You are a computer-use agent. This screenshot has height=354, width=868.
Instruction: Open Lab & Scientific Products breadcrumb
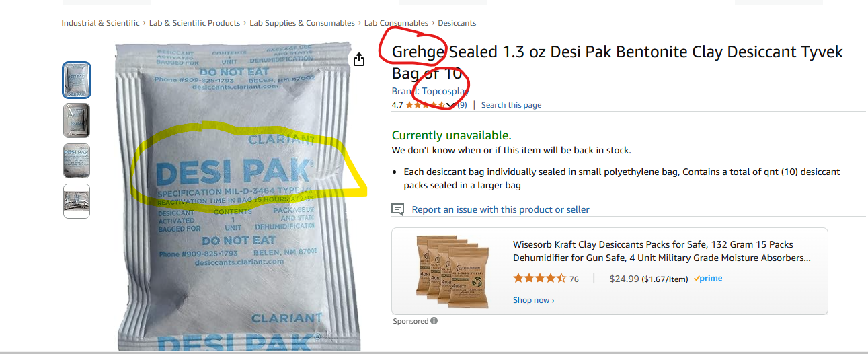(x=194, y=23)
